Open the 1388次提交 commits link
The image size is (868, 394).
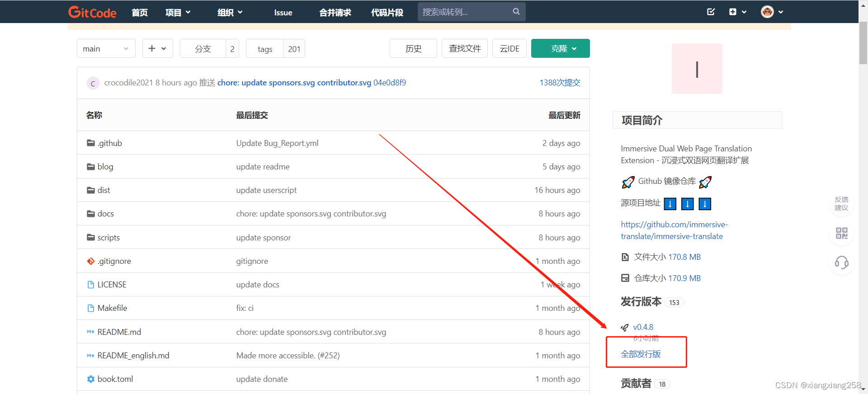coord(560,83)
